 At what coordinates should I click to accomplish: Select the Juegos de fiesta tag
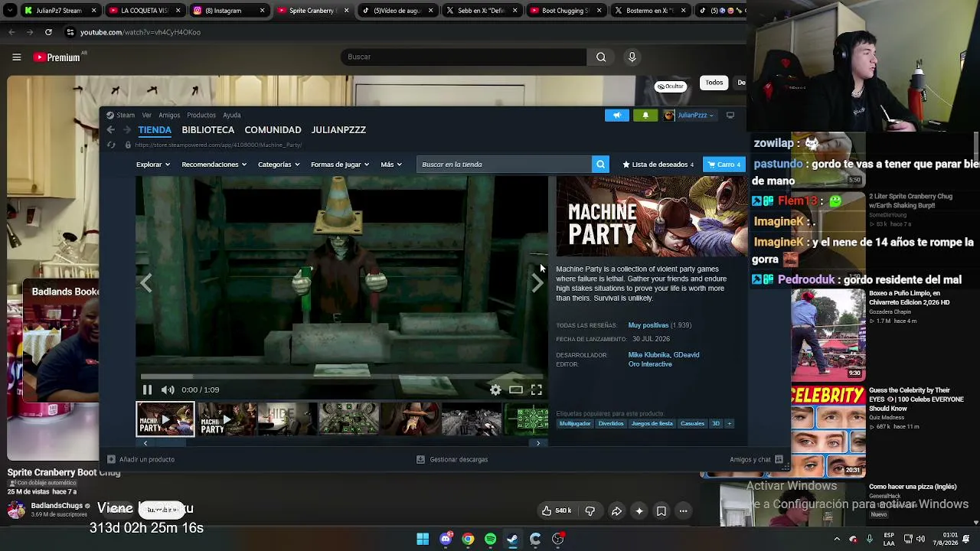[x=652, y=424]
